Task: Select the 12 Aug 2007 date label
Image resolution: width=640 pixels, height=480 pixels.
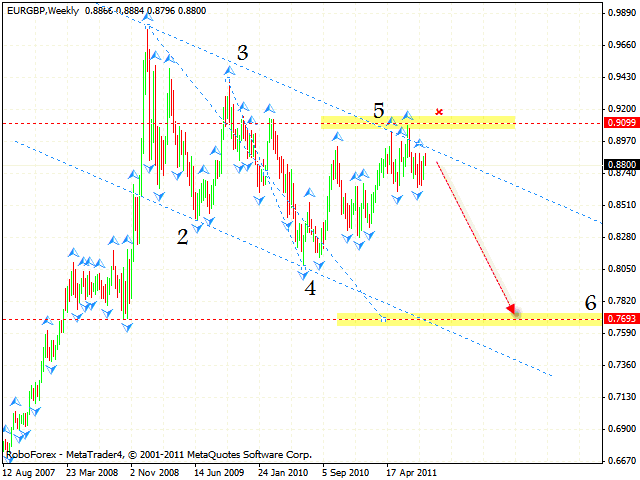Action: [x=30, y=471]
